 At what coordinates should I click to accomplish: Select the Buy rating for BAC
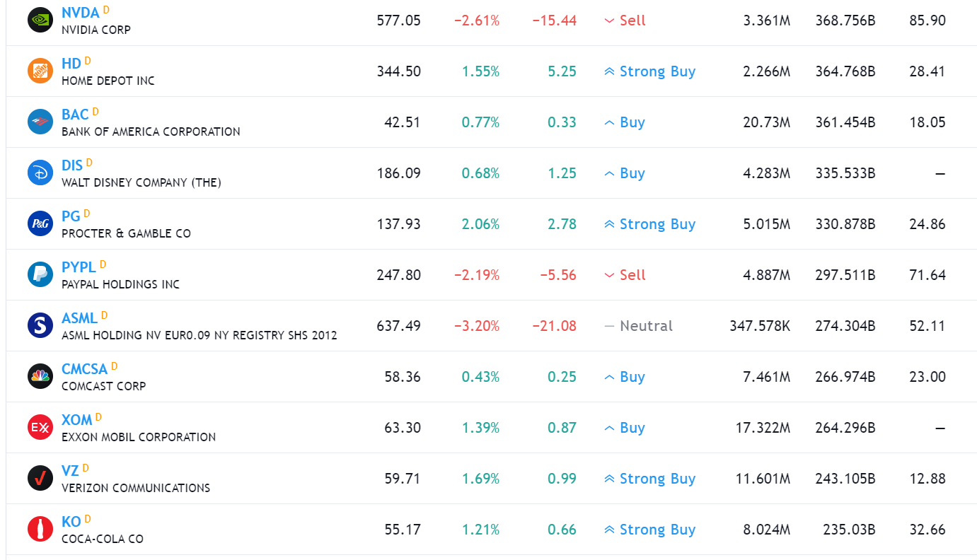tap(624, 122)
